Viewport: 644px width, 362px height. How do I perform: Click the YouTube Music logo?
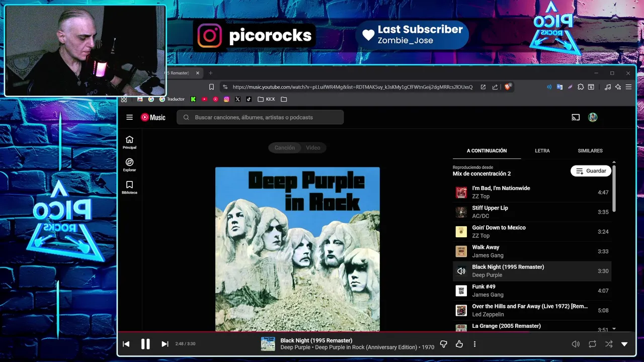(x=153, y=117)
